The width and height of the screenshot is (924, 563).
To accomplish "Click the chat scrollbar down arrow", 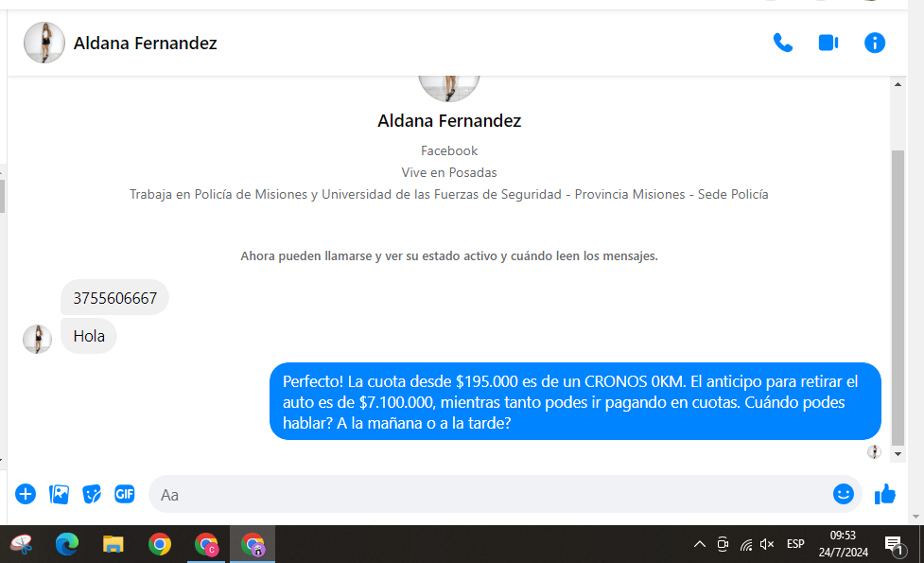I will (x=898, y=454).
